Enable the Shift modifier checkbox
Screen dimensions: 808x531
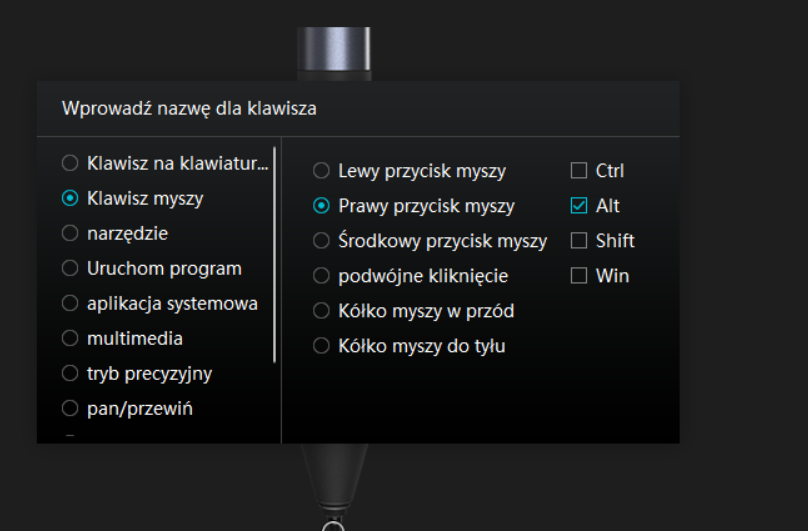coord(579,241)
